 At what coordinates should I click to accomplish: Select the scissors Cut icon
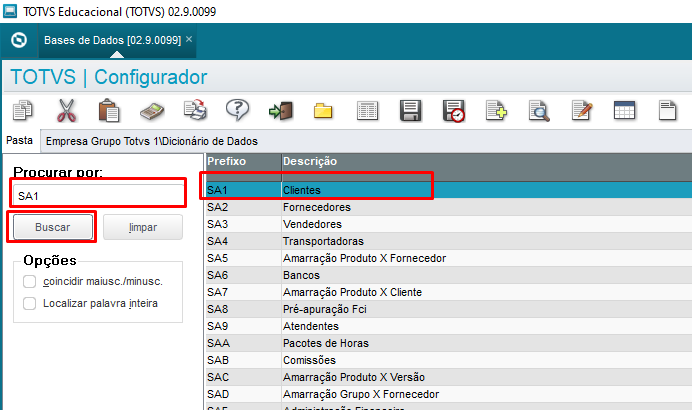(66, 110)
